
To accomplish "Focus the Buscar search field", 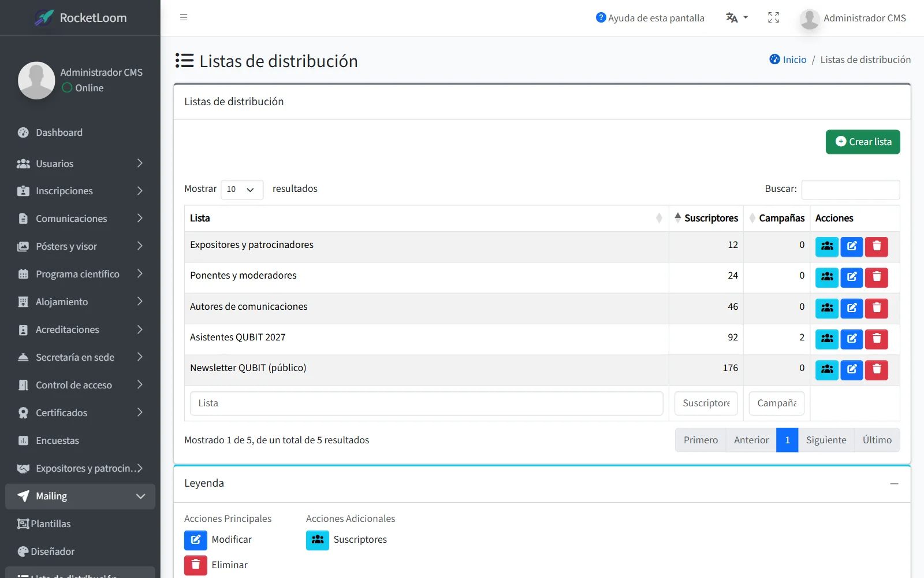I will click(851, 190).
